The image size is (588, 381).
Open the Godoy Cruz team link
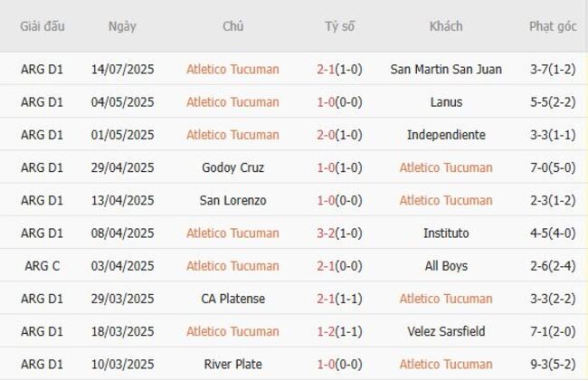coord(232,167)
